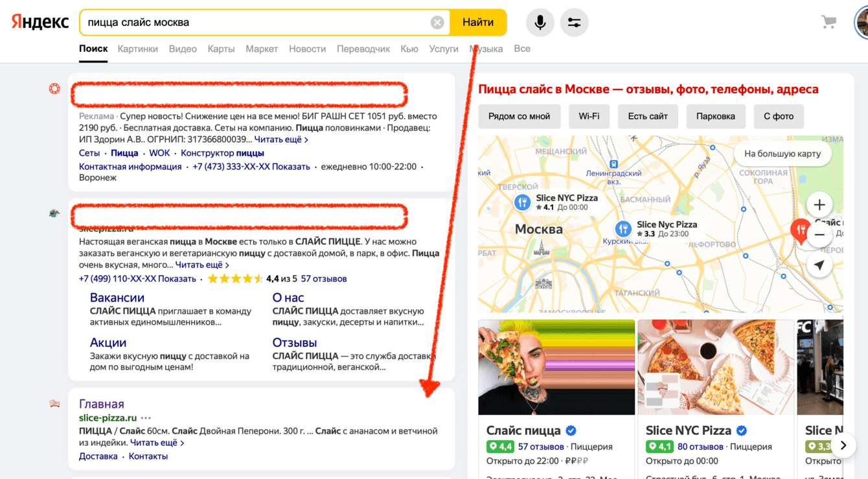The width and height of the screenshot is (868, 479).
Task: Open options dots next to slice-pizza.ru
Action: point(146,418)
